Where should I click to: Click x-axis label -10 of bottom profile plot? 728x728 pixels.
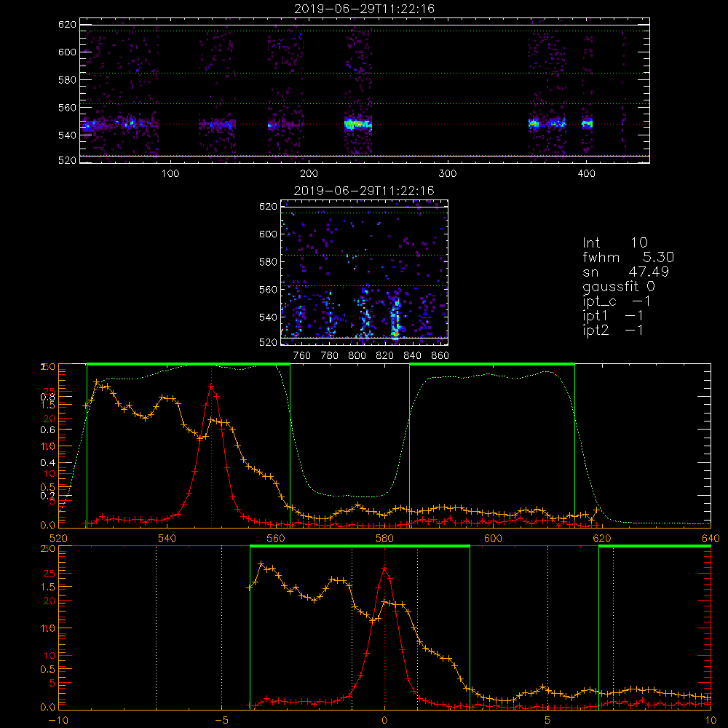[58, 721]
